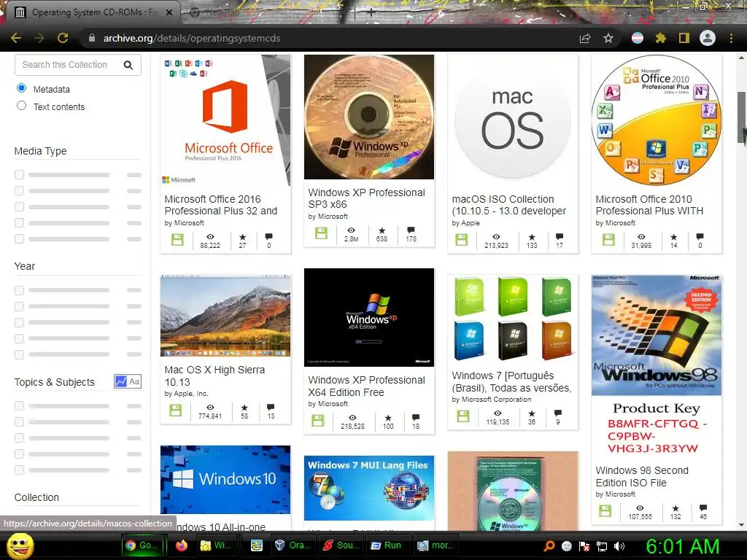Check the last Year filter checkbox
The image size is (747, 560).
pos(19,354)
